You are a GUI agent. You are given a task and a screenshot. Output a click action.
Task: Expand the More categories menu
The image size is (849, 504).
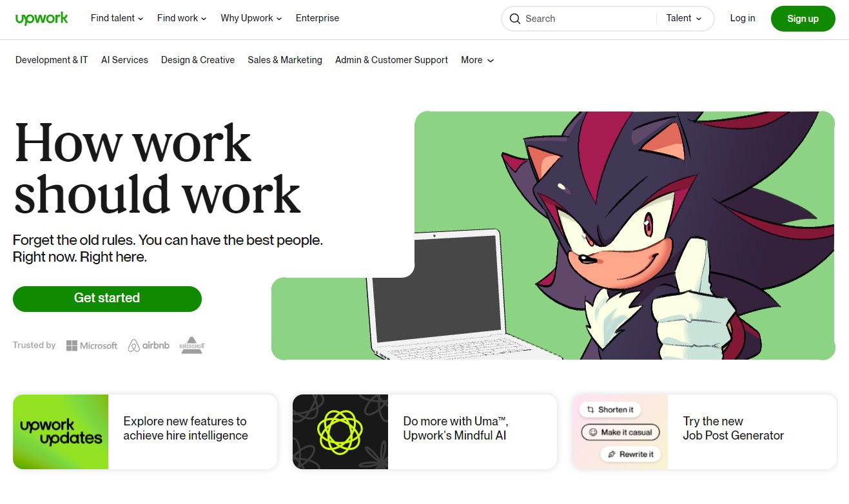[x=478, y=60]
